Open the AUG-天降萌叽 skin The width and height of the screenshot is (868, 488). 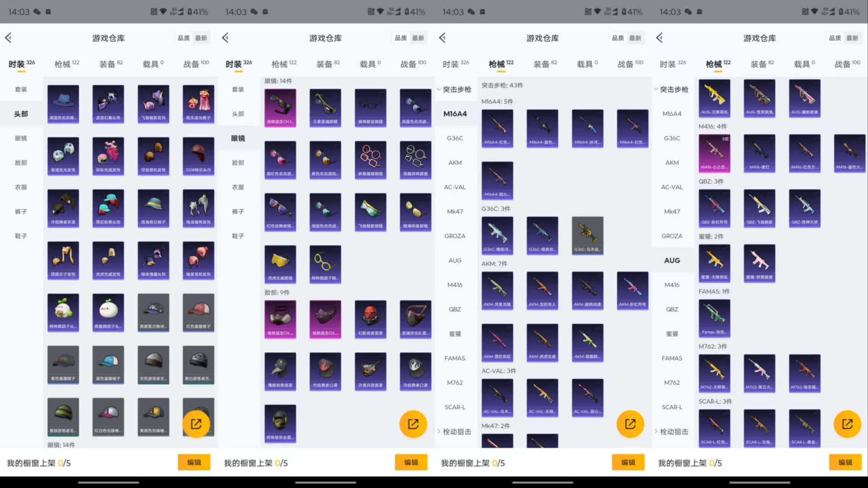click(x=715, y=98)
